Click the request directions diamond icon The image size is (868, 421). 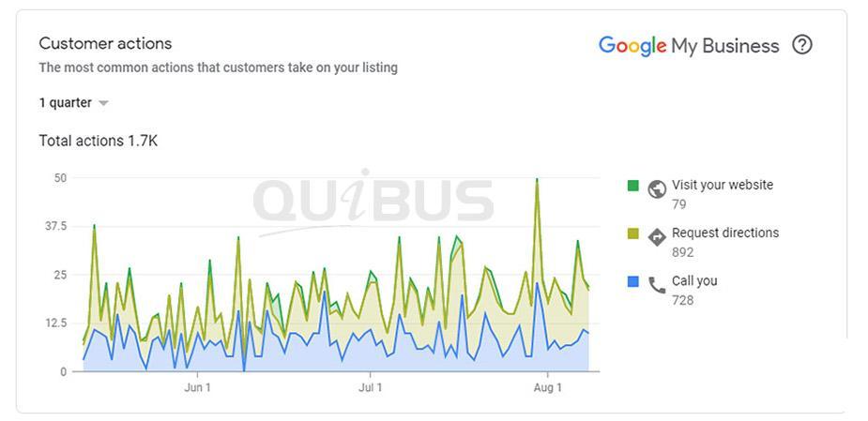point(657,237)
